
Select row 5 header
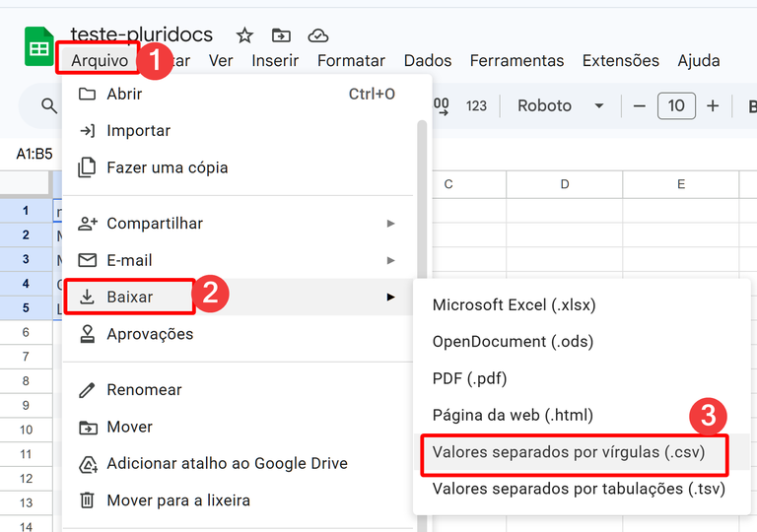click(26, 307)
